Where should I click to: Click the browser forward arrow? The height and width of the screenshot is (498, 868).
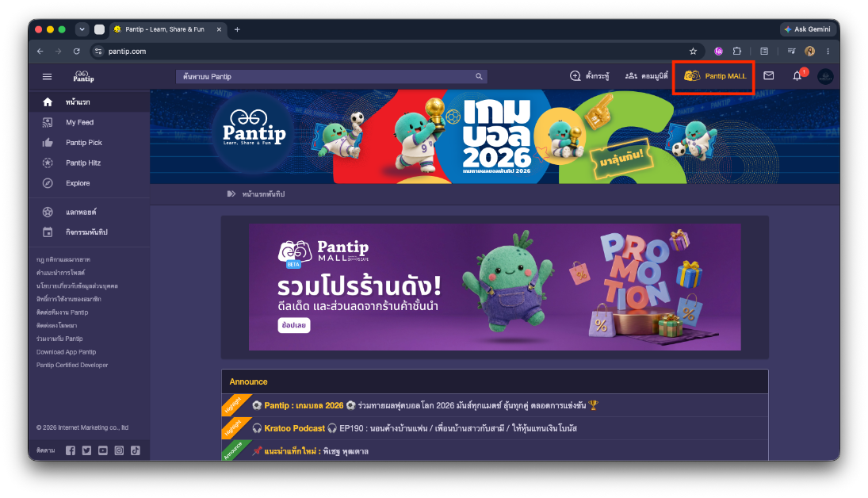tap(58, 51)
